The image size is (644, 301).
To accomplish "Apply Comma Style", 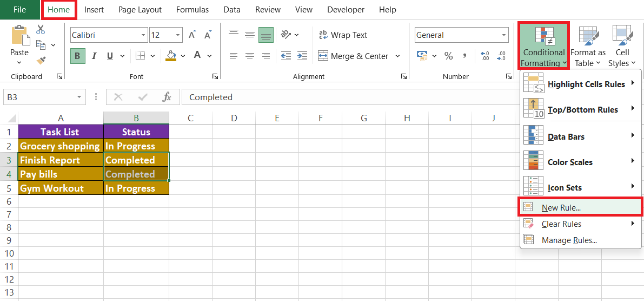I will 465,56.
